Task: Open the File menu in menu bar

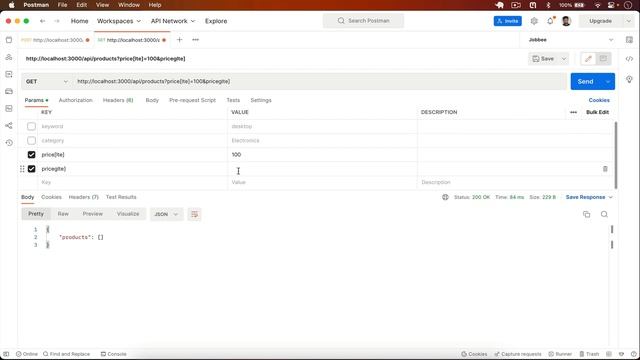Action: 62,5
